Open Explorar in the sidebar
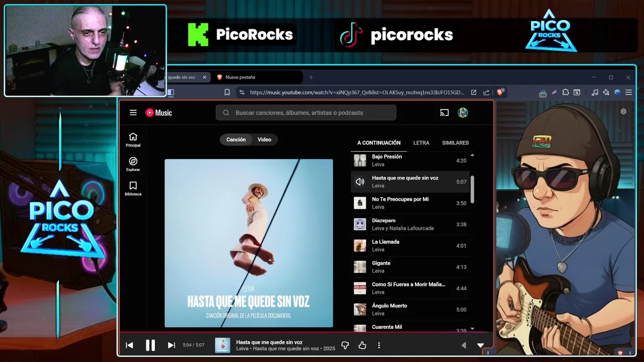Screen dimensions: 644x362 133,164
